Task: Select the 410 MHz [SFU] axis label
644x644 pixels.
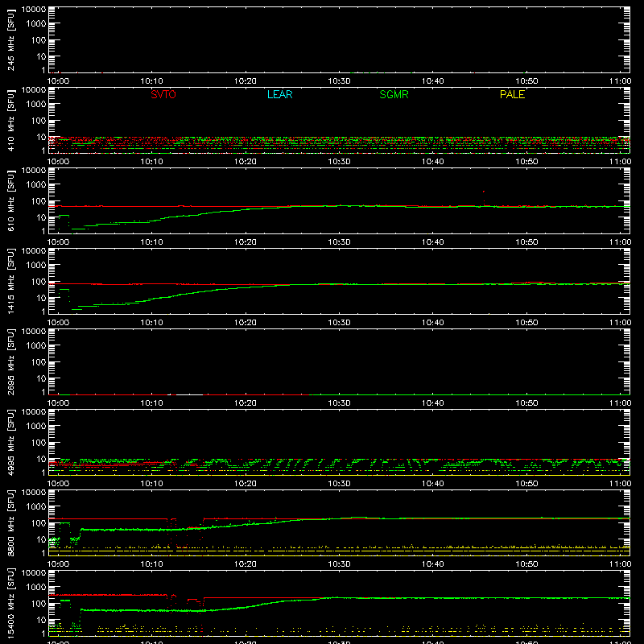Action: point(10,120)
